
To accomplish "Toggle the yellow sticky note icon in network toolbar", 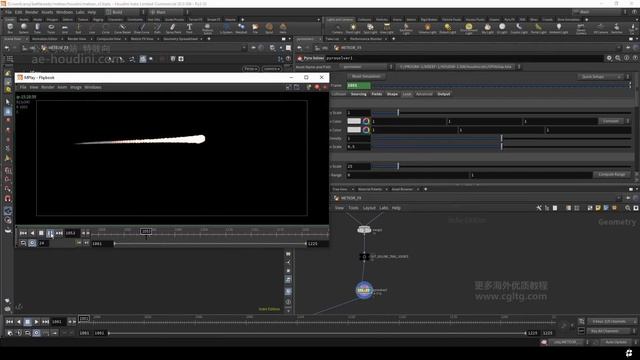I will [598, 208].
